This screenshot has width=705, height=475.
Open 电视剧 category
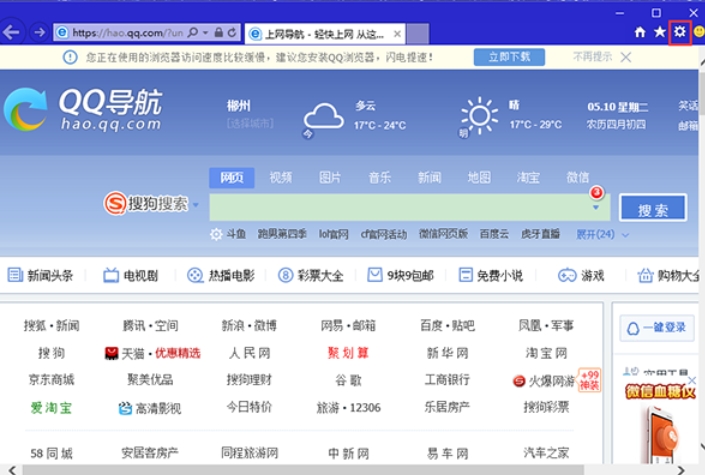pyautogui.click(x=130, y=275)
